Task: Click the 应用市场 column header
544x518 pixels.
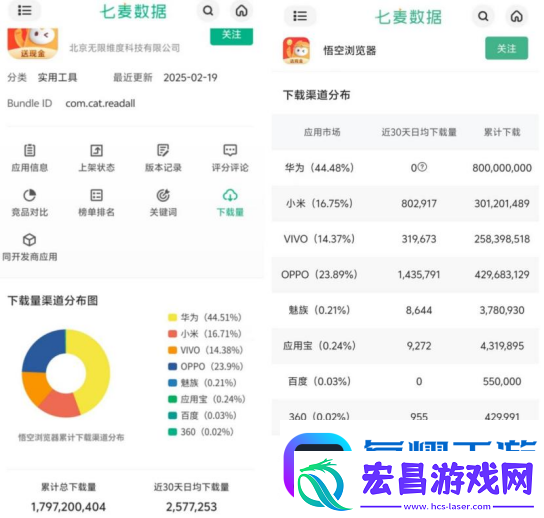Action: [x=322, y=132]
